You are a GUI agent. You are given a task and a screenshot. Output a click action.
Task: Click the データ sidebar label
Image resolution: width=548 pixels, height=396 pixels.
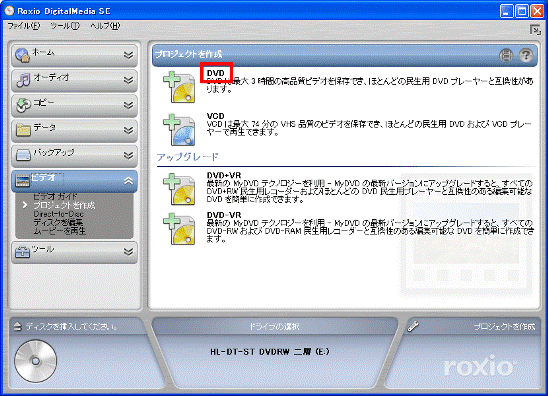[x=44, y=128]
